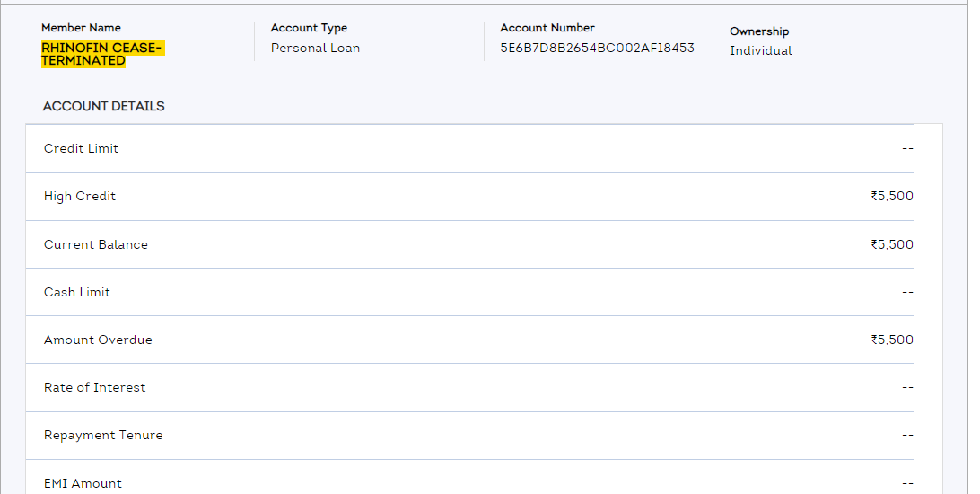Select the Current Balance row label
980x494 pixels.
tap(96, 244)
